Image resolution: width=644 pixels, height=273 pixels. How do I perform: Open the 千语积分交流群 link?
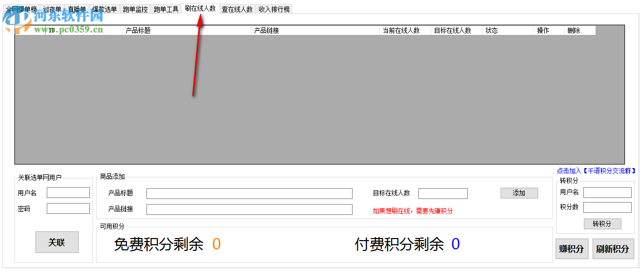597,171
